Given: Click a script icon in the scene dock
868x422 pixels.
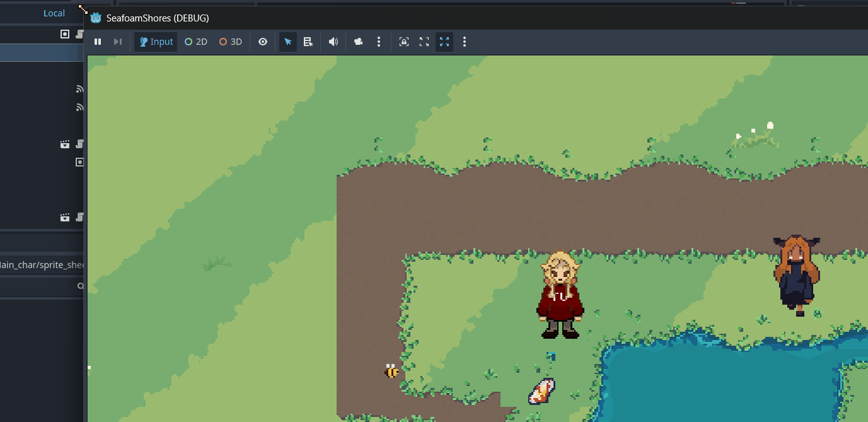Looking at the screenshot, I should point(79,144).
